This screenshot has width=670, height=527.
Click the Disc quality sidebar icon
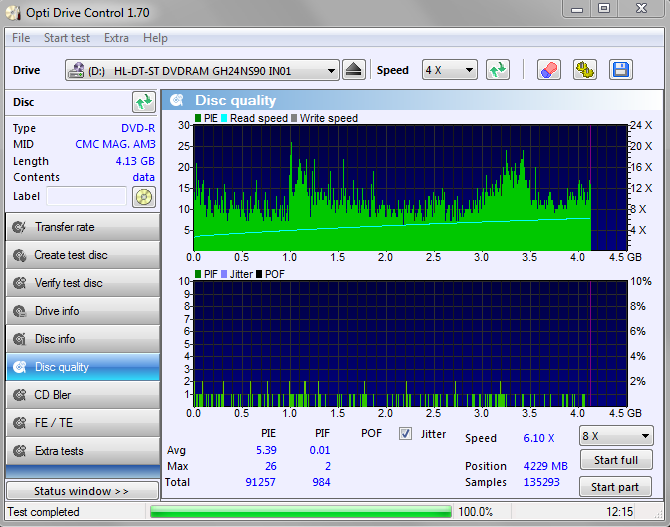click(x=19, y=367)
